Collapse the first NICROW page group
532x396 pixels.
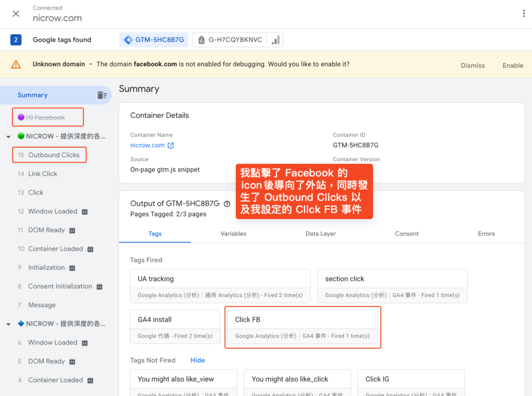tap(8, 137)
